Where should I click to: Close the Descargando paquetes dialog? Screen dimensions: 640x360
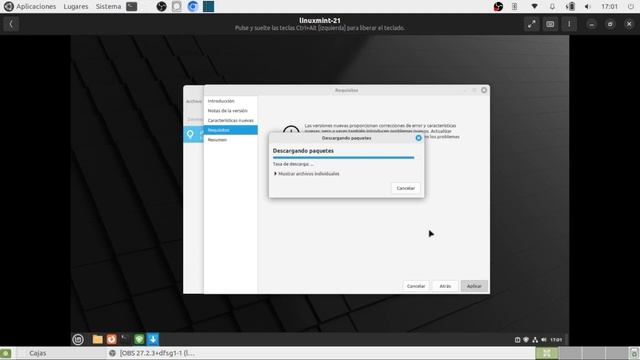tap(418, 138)
